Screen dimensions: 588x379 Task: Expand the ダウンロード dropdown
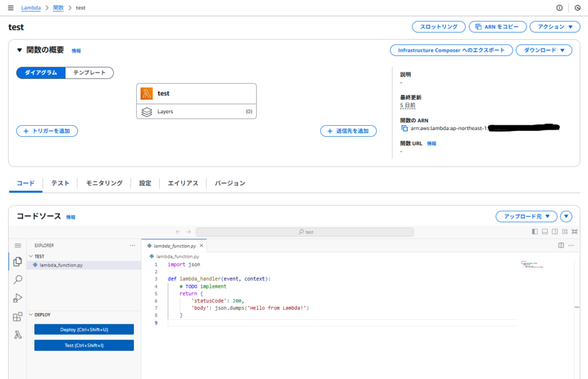(x=543, y=51)
